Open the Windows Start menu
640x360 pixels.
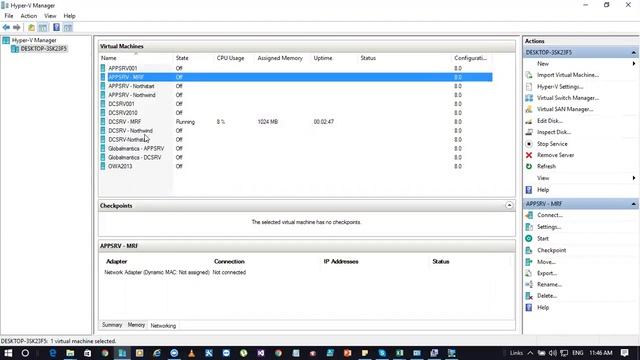coord(8,353)
